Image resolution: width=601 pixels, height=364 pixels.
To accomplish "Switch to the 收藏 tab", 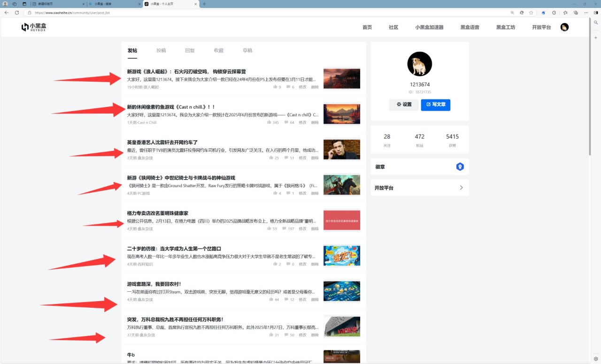I will pos(218,51).
